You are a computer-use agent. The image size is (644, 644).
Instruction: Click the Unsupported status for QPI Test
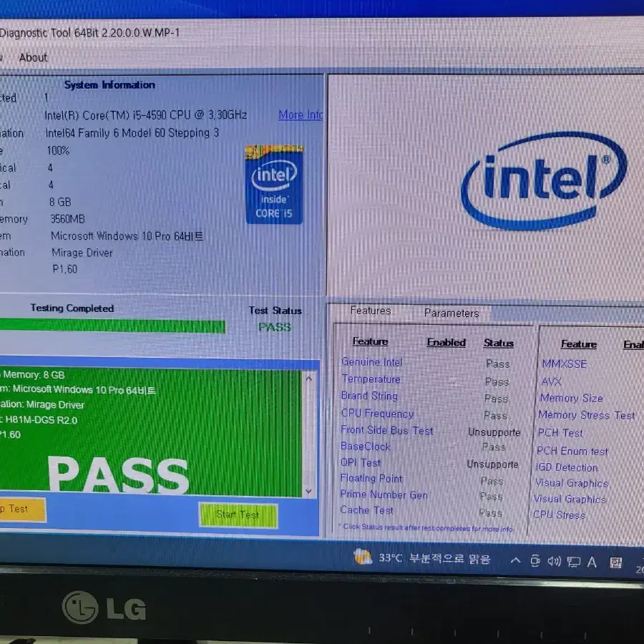(x=492, y=464)
